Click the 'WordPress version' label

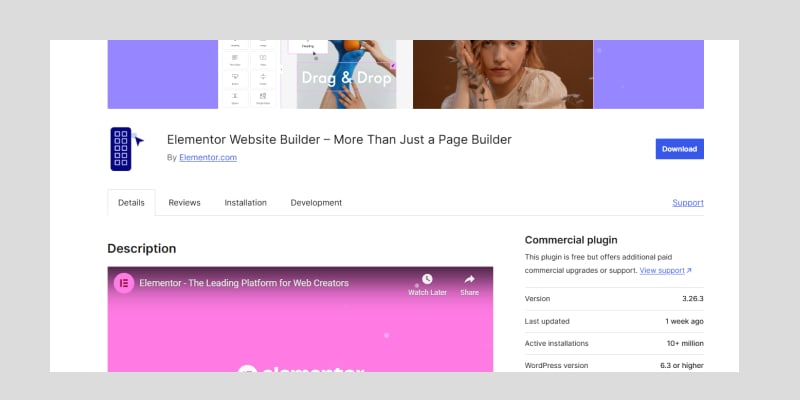[x=556, y=365]
